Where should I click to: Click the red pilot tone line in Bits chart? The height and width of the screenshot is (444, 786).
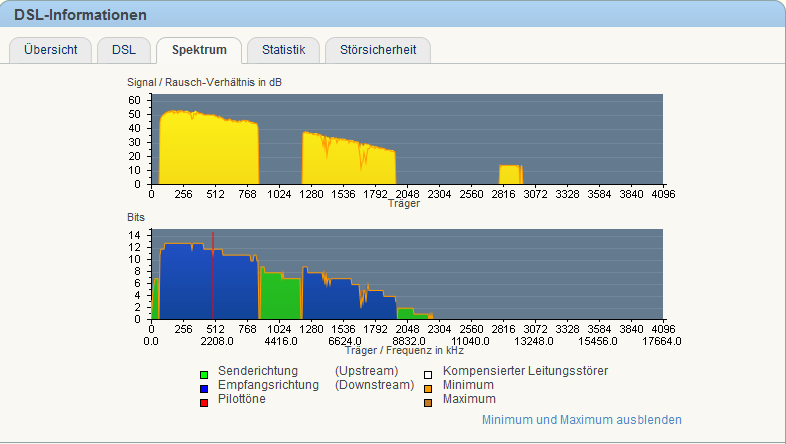213,280
